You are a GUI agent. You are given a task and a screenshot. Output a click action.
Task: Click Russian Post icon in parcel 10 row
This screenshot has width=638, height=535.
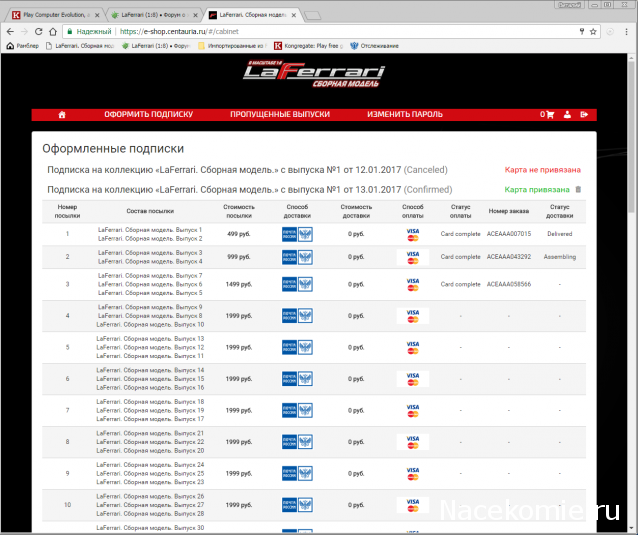tap(297, 505)
